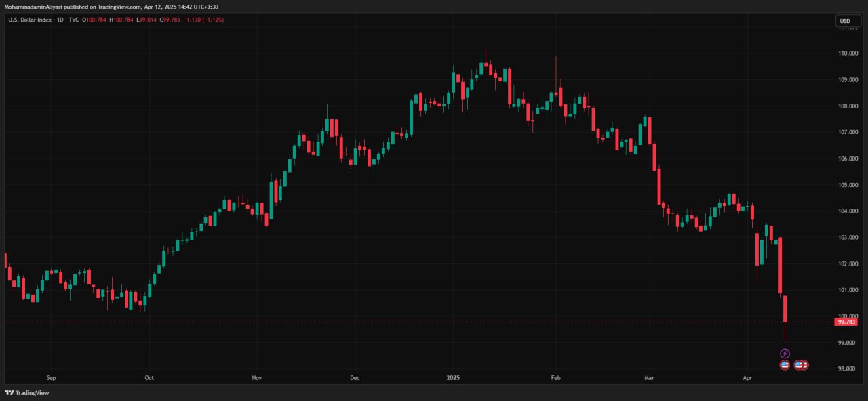The width and height of the screenshot is (868, 401).
Task: Select the open value O100.784
Action: coord(95,20)
